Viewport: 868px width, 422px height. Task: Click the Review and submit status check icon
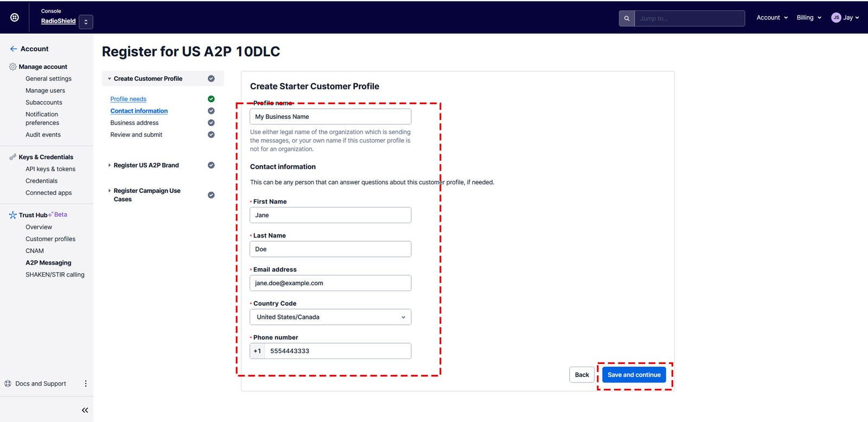tap(211, 135)
